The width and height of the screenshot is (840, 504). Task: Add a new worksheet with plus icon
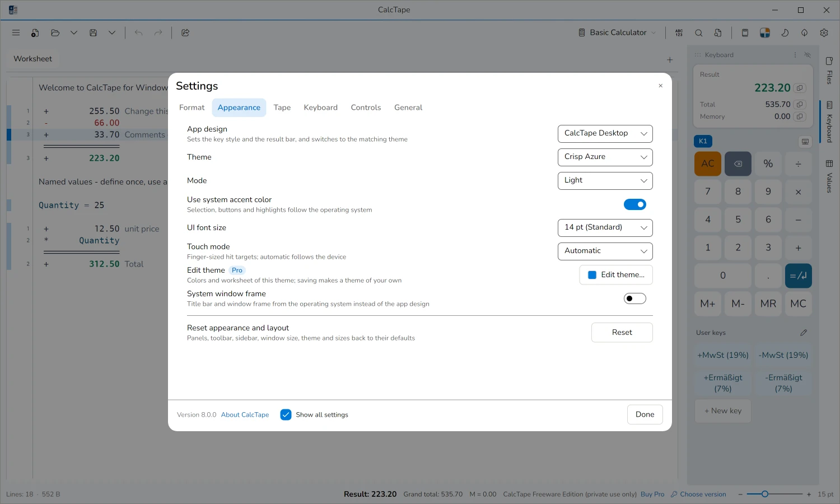pyautogui.click(x=670, y=59)
